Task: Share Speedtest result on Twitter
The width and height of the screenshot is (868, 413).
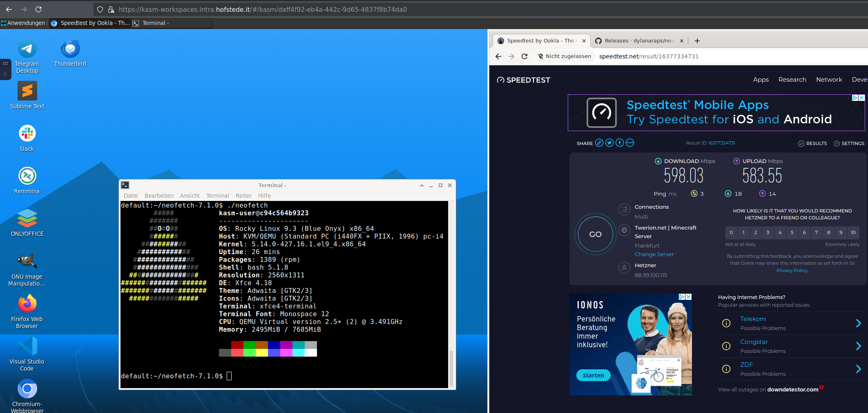Action: (x=609, y=143)
